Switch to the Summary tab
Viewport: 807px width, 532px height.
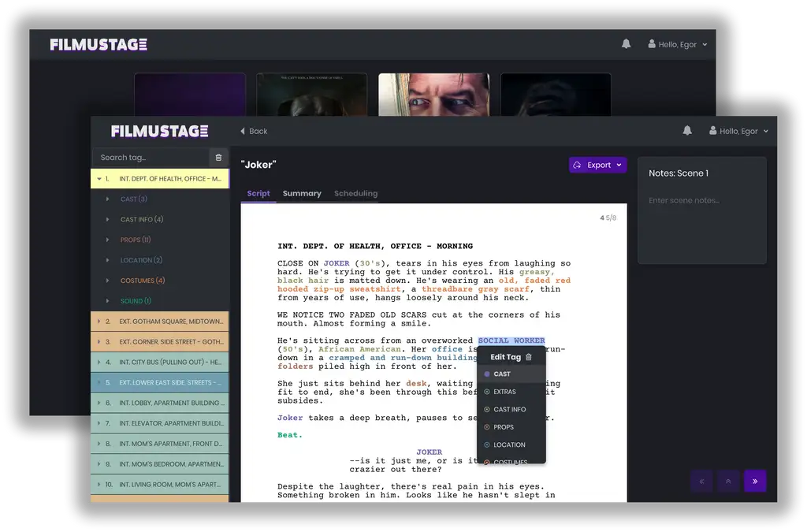click(x=302, y=193)
